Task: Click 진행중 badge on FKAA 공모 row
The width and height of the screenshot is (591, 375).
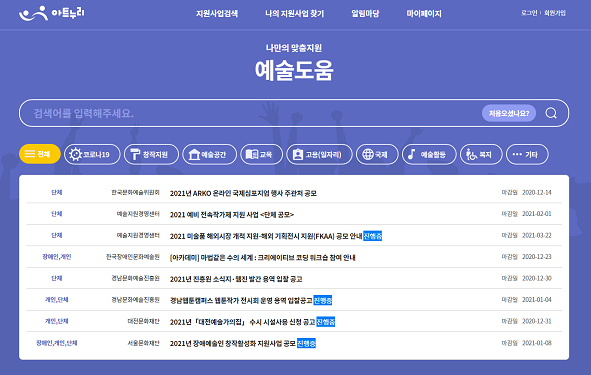Action: coord(372,236)
